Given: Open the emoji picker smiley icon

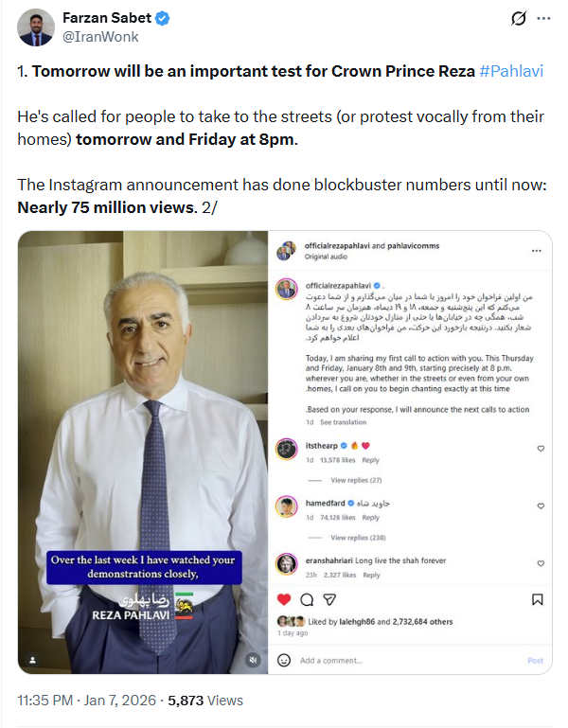Looking at the screenshot, I should [x=284, y=660].
